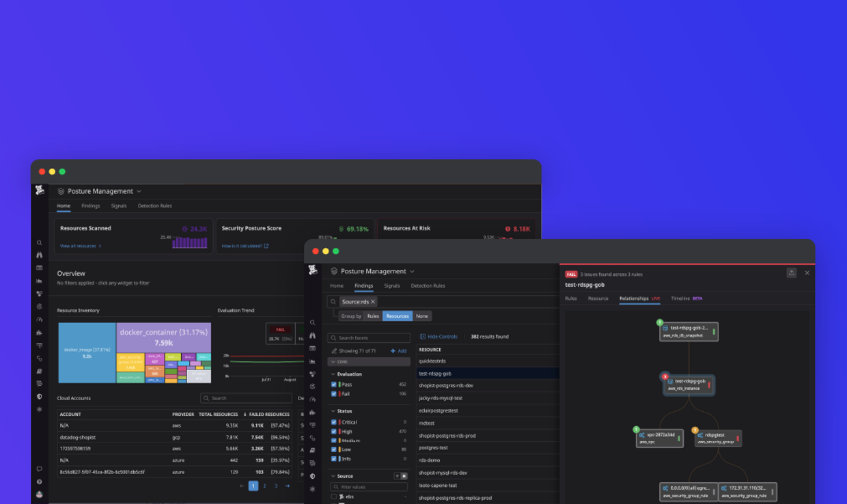
Task: Enable the ebs source checkbox
Action: tap(334, 497)
